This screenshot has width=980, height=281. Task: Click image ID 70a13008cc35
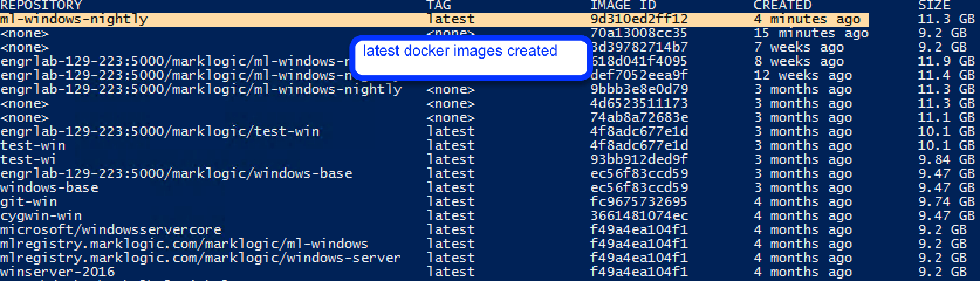pos(638,33)
